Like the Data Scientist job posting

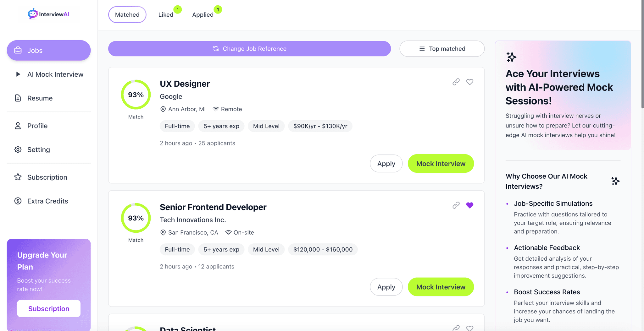pyautogui.click(x=470, y=328)
